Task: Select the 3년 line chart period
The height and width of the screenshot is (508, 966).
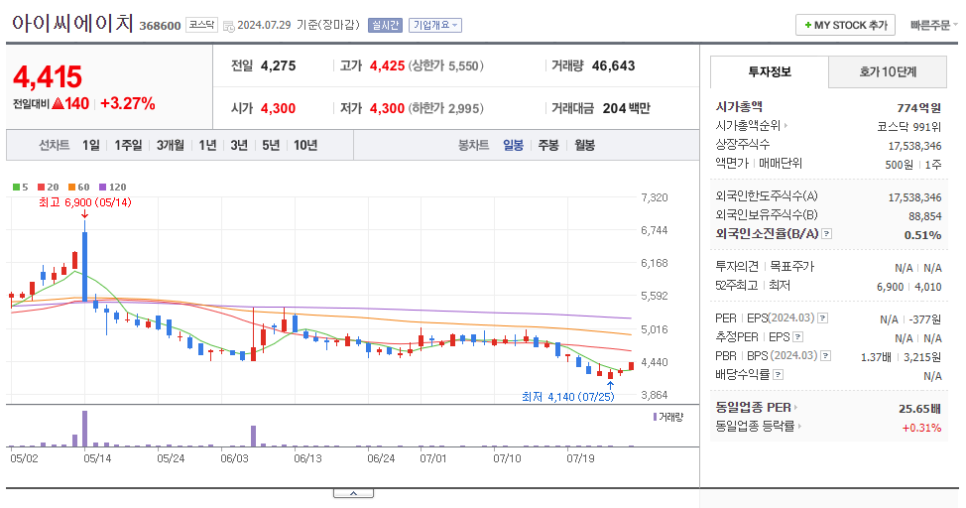Action: pyautogui.click(x=239, y=145)
